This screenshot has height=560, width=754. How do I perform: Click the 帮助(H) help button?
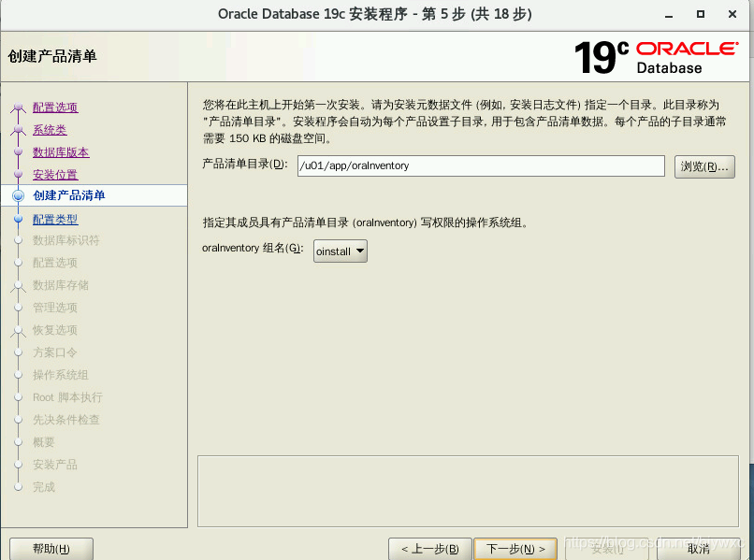(x=51, y=549)
